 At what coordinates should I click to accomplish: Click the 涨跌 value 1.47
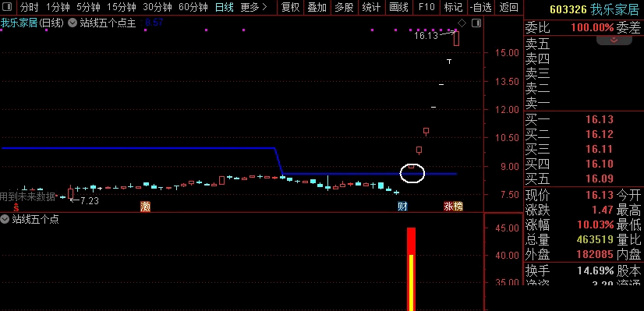tap(603, 210)
